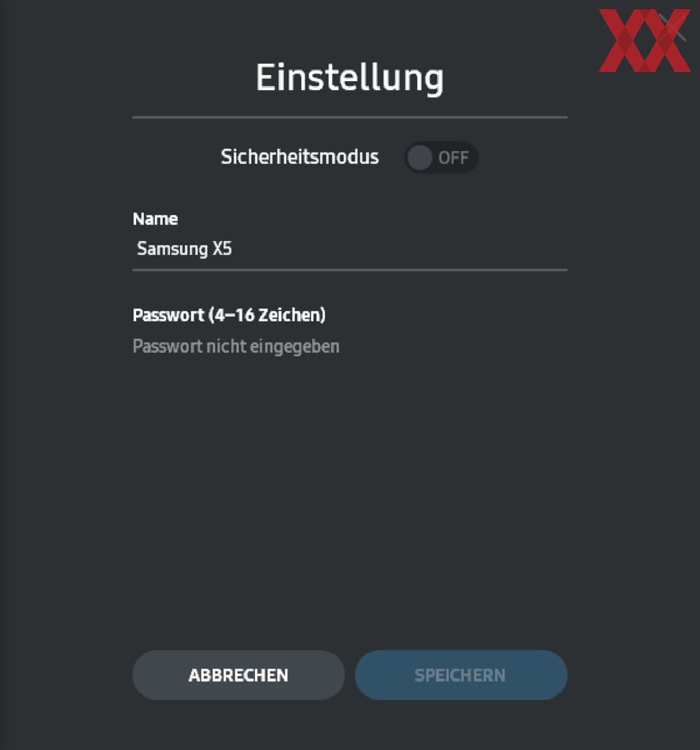Click the red XX watermark logo
This screenshot has height=750, width=700.
coord(644,41)
